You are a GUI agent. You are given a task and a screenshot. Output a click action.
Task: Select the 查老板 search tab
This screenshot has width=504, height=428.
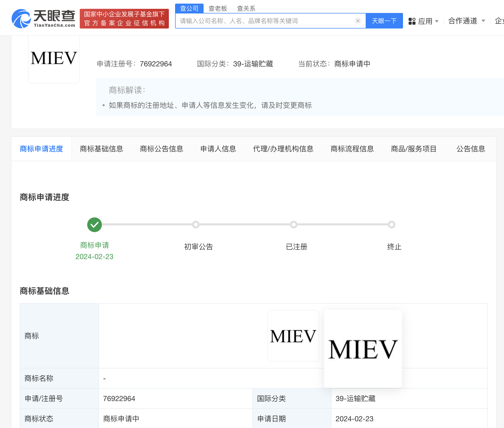(218, 8)
